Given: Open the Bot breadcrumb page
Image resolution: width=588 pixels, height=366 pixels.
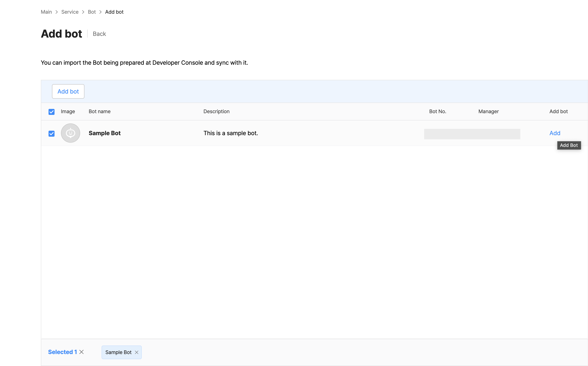Looking at the screenshot, I should [x=92, y=12].
